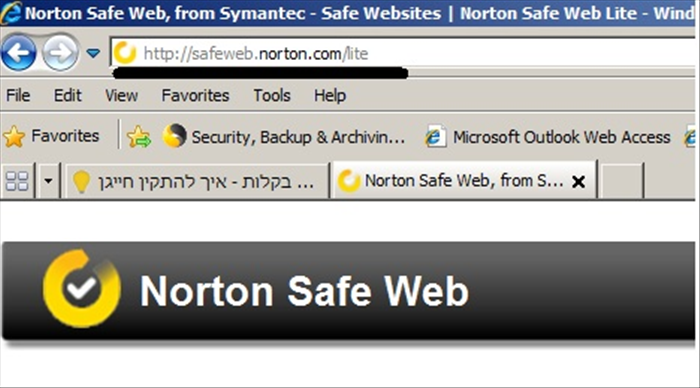Open Favorites center star button
Screen dimensions: 700x388
tap(52, 136)
